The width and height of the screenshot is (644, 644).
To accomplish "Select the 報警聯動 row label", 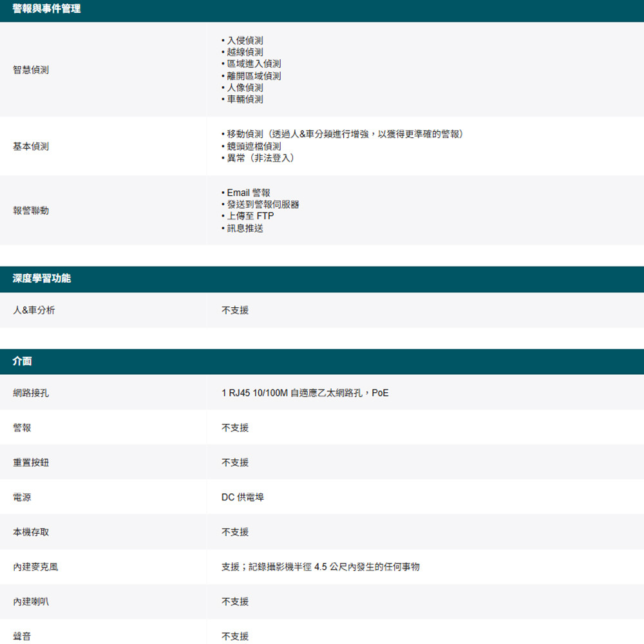I will point(31,211).
